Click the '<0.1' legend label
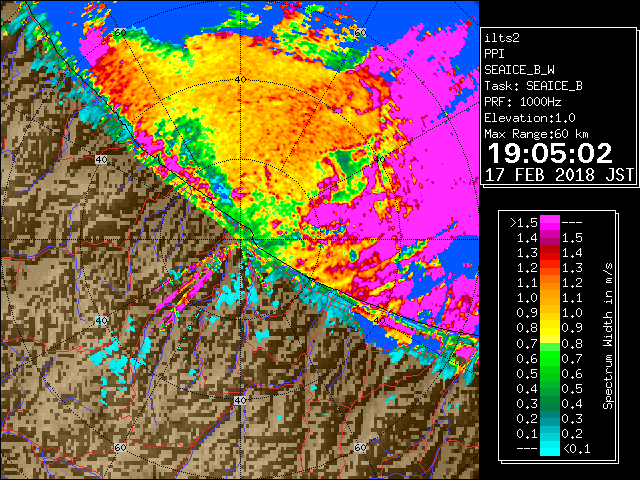This screenshot has width=640, height=480. [x=576, y=449]
